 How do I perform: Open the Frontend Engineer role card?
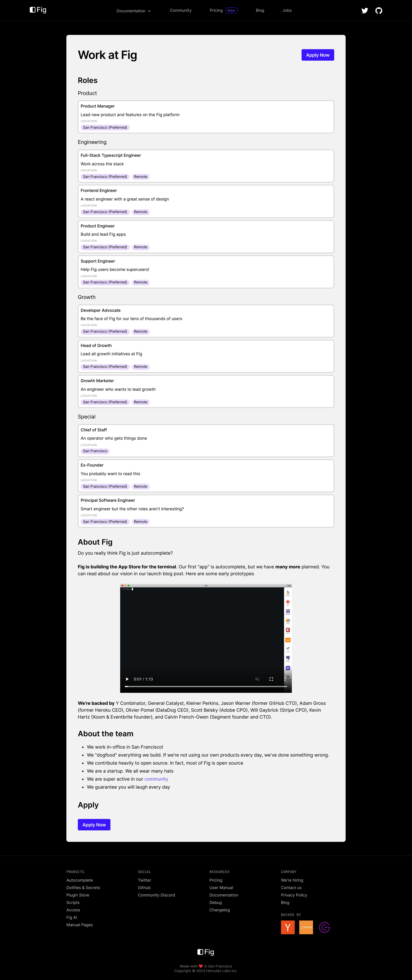tap(206, 201)
